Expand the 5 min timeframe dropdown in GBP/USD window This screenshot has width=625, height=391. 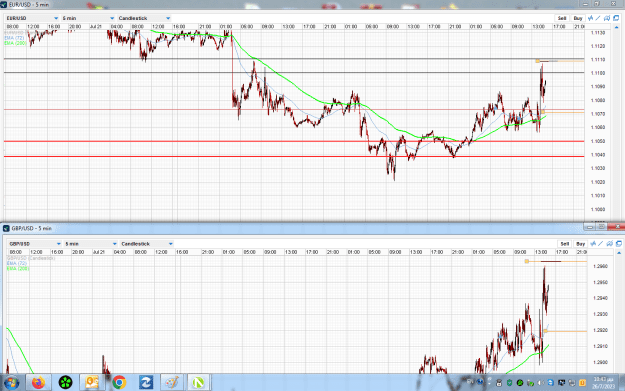(x=115, y=244)
